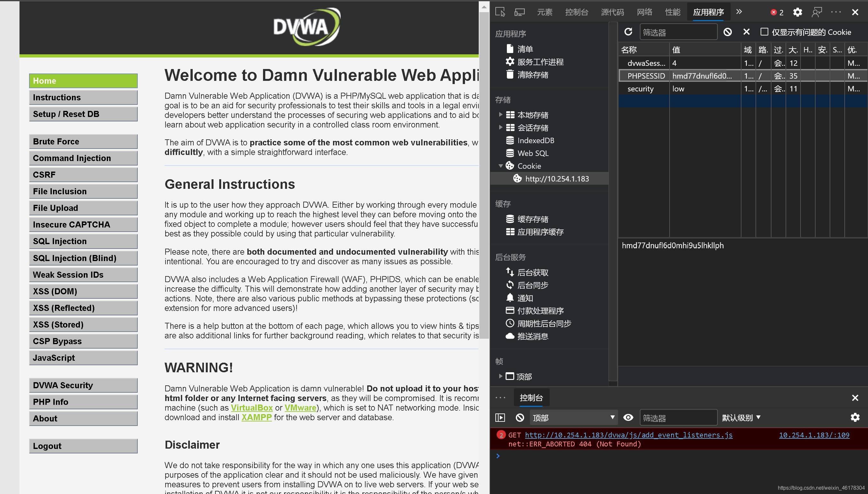The height and width of the screenshot is (494, 868).
Task: Close the console drawer
Action: (x=855, y=398)
